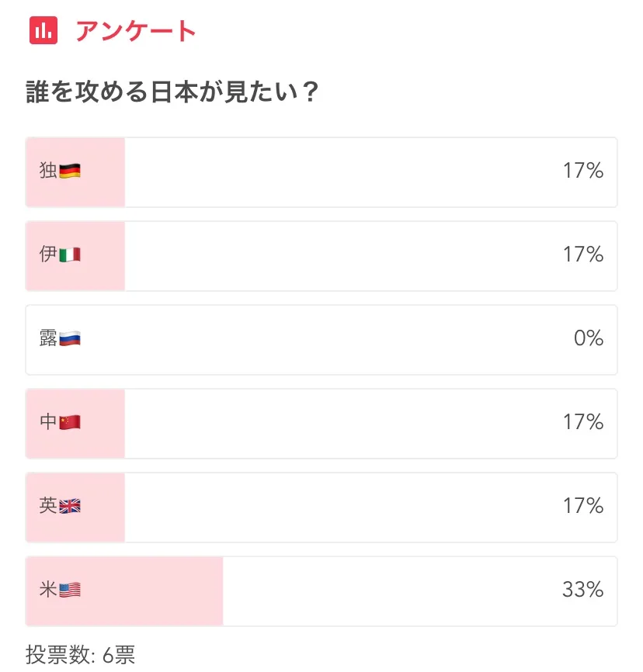
Task: Vote for the 伊 option
Action: [x=321, y=256]
